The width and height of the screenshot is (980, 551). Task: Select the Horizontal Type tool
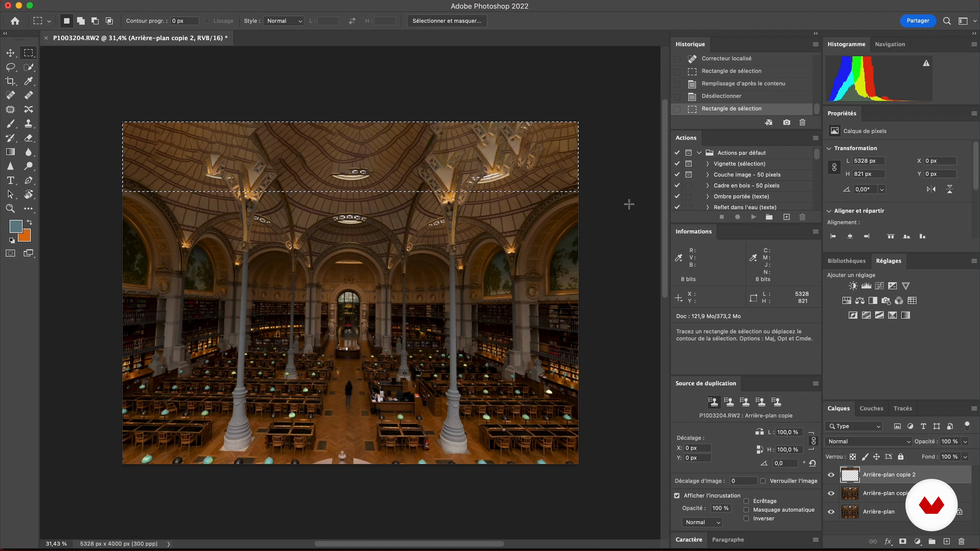point(10,180)
